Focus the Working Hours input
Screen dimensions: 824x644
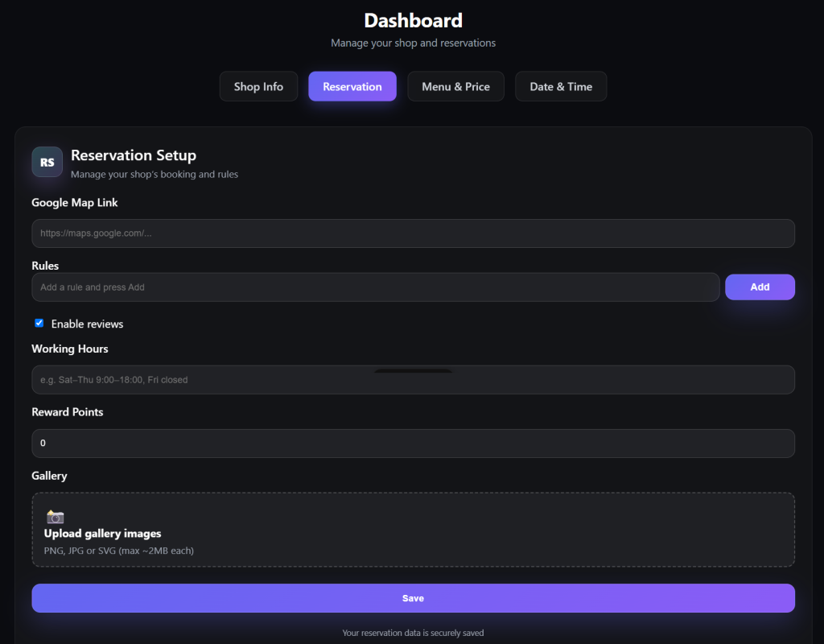pos(413,380)
